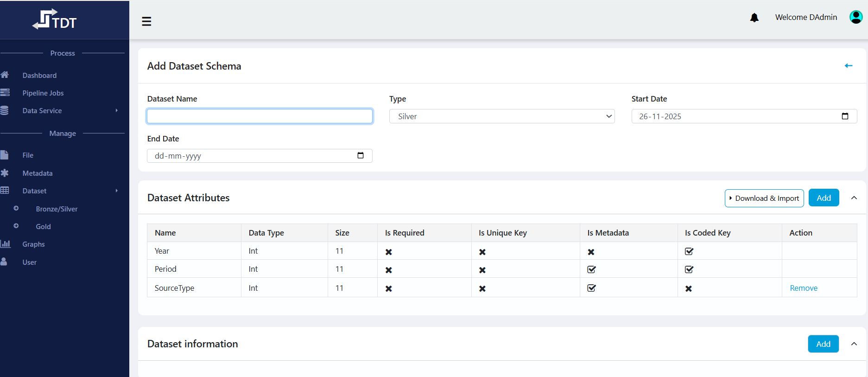The width and height of the screenshot is (868, 377).
Task: Click the user avatar icon
Action: click(x=855, y=17)
